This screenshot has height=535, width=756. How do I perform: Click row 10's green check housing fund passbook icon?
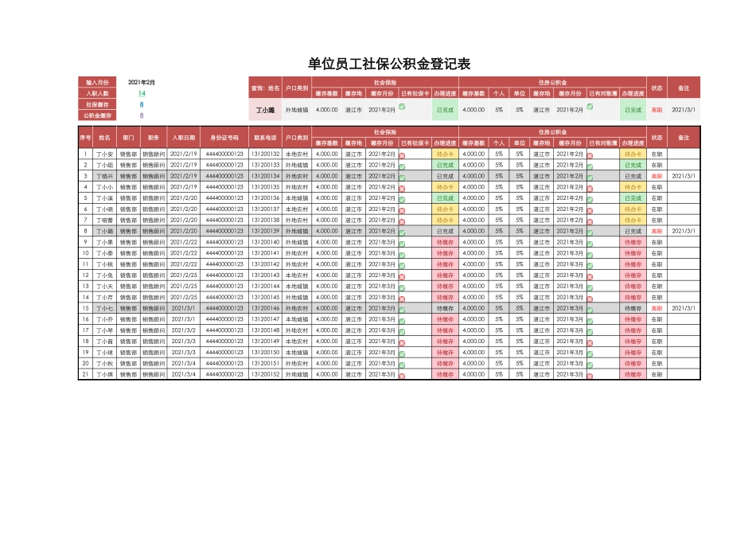click(590, 255)
